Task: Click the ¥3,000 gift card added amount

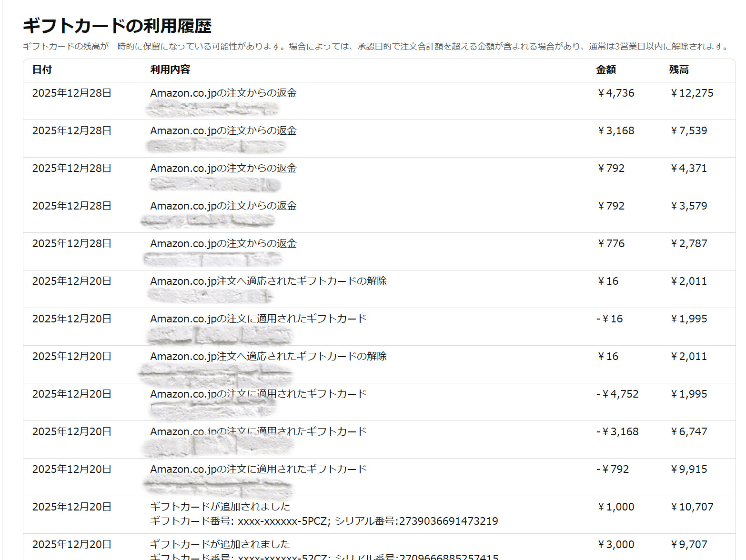Action: coord(615,545)
